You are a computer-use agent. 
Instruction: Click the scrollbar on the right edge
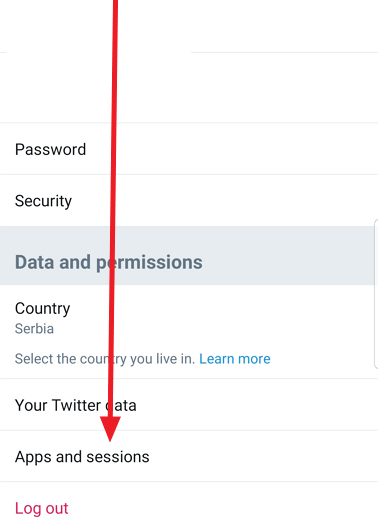[376, 294]
